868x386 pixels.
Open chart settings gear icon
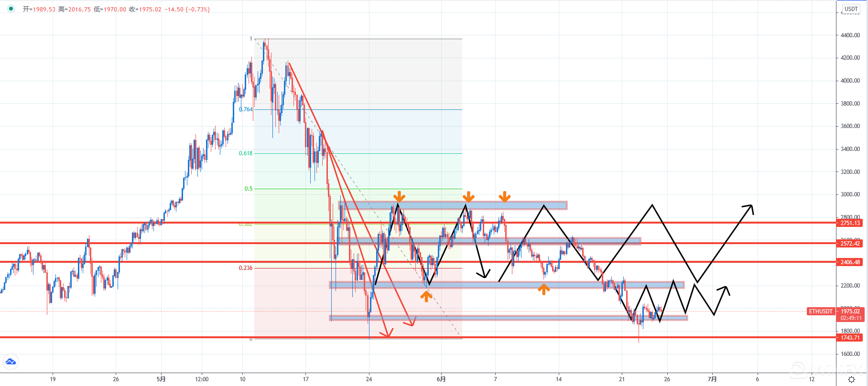(851, 380)
